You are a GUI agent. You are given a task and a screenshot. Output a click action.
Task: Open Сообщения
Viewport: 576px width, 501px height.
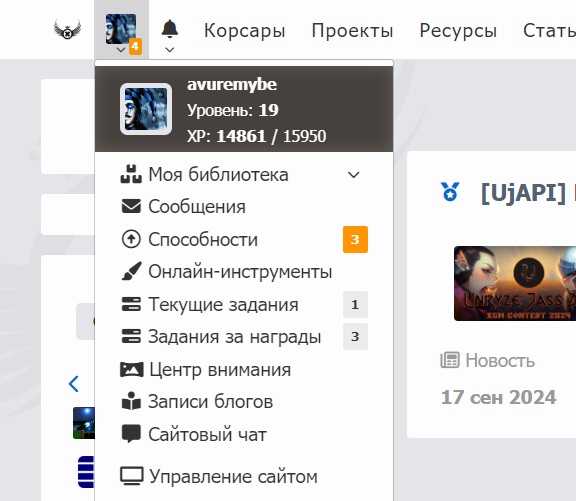(197, 207)
